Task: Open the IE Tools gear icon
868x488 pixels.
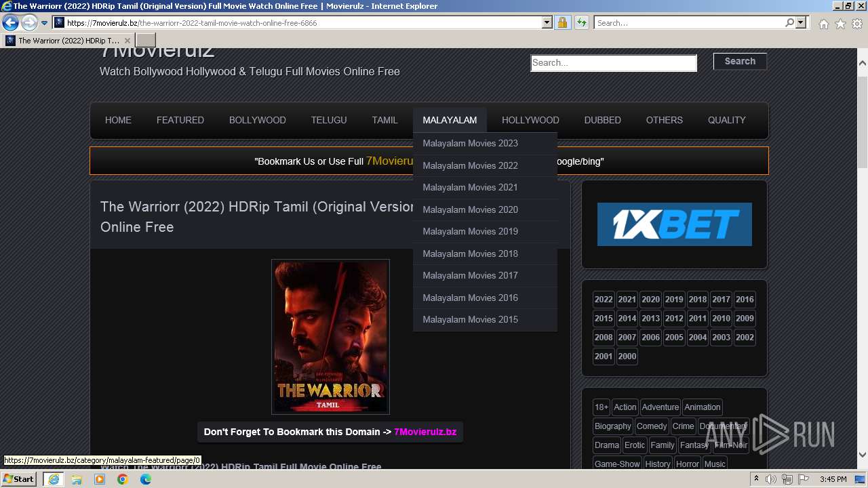Action: (857, 24)
